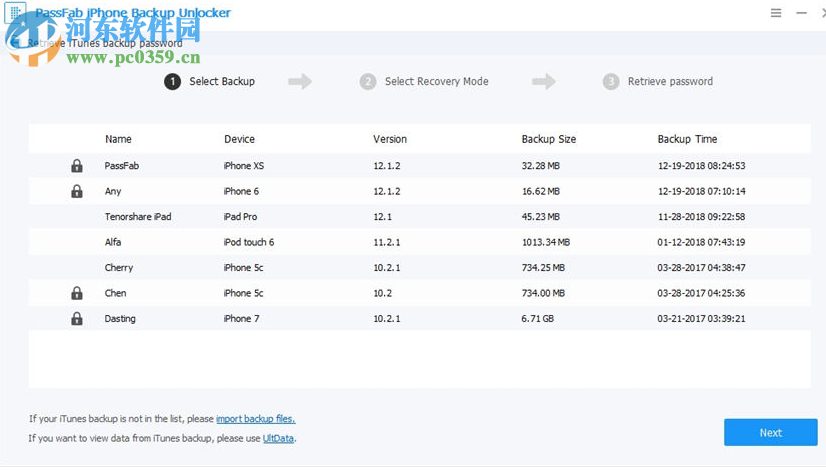Click the back arrow beside Retrieve iTunes backup password
Screen dimensions: 826x470
[x=14, y=43]
